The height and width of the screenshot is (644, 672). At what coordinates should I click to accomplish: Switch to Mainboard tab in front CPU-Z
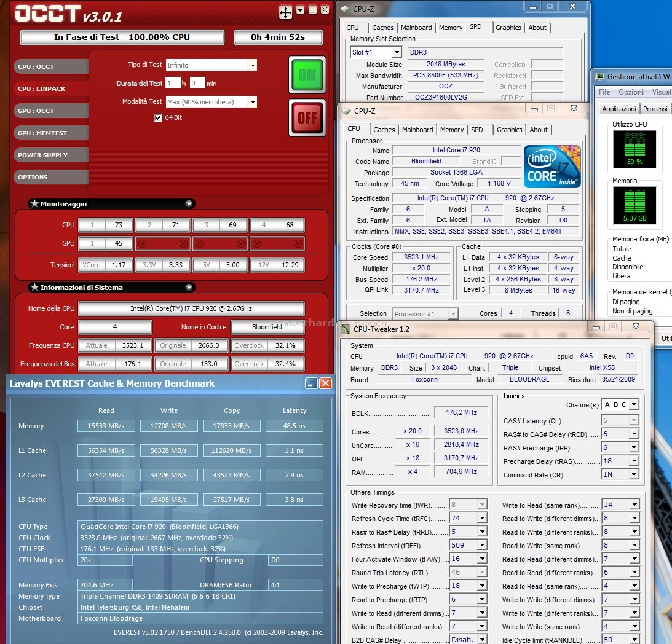pos(417,130)
